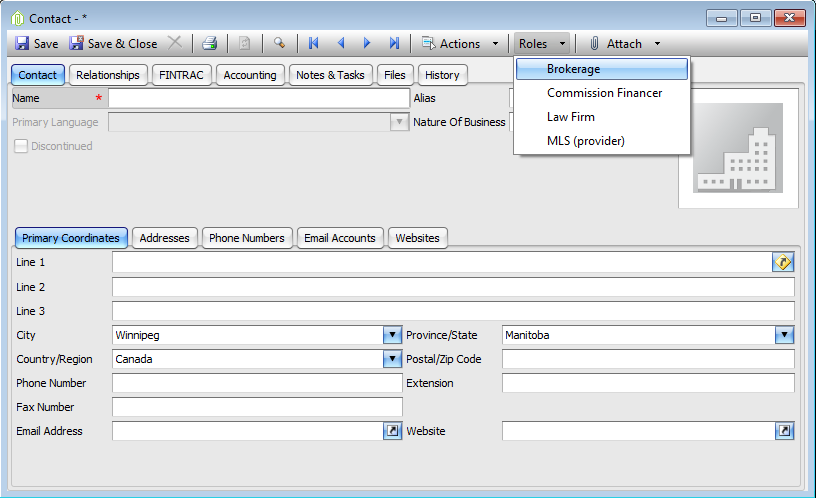Screen dimensions: 816x498
Task: Click the map directions icon on Line 1
Action: click(783, 262)
